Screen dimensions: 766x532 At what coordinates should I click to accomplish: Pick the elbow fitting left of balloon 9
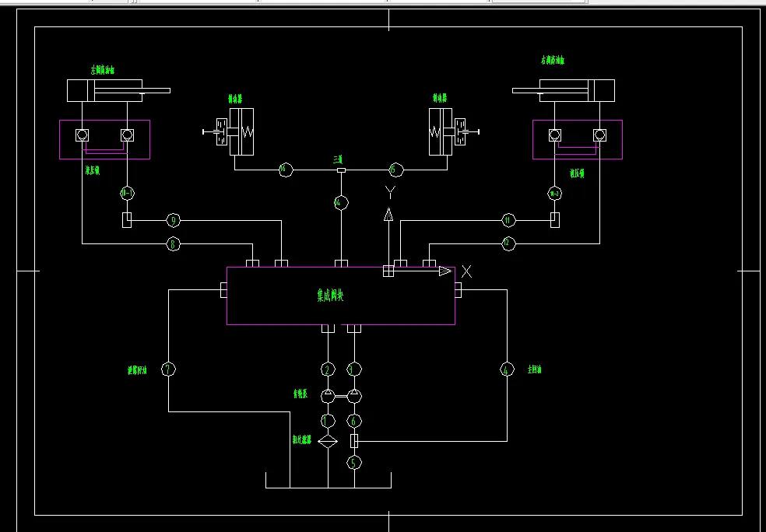pyautogui.click(x=127, y=220)
